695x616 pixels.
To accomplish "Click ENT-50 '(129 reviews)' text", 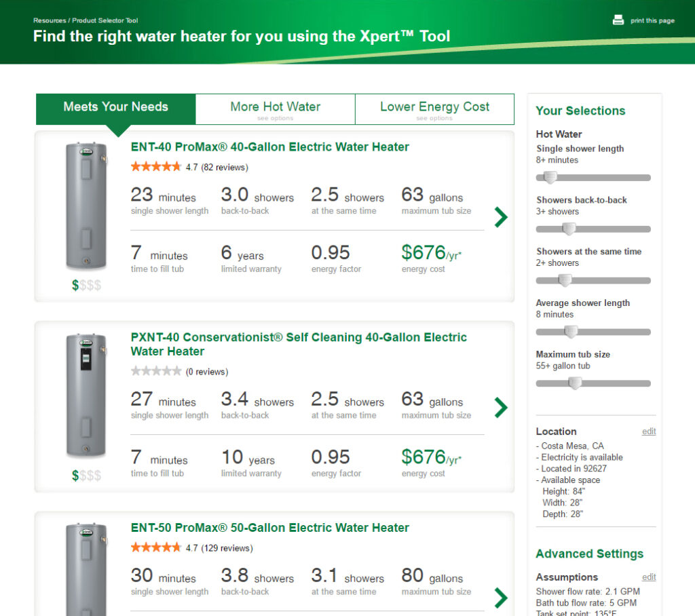I will tap(227, 548).
